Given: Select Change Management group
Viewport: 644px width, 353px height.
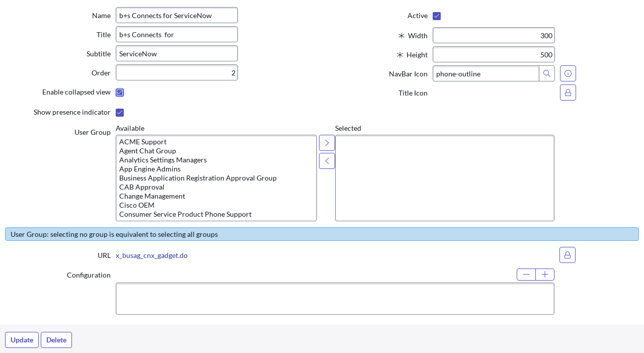Looking at the screenshot, I should point(216,196).
